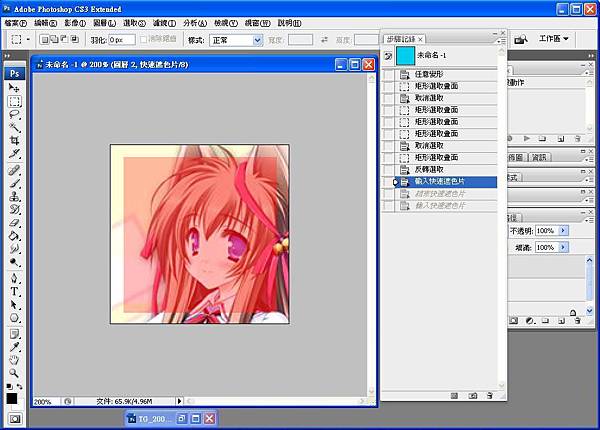Select the Move tool
This screenshot has height=430, width=600.
click(14, 88)
